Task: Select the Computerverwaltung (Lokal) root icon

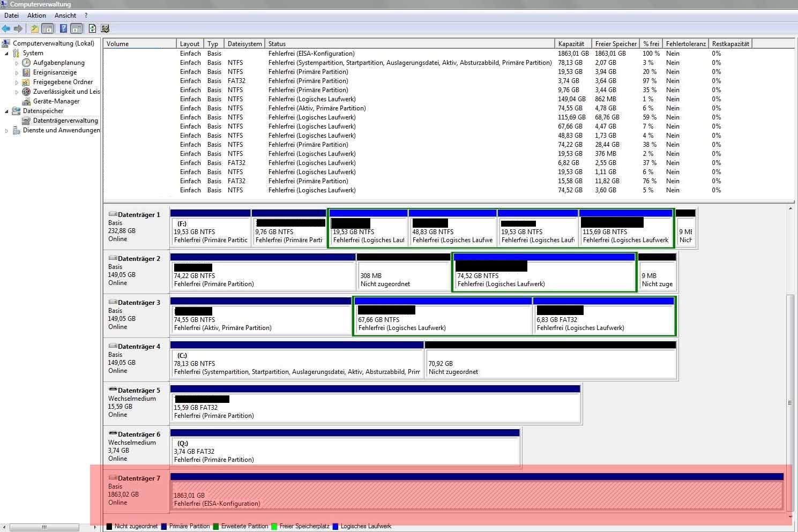Action: point(6,43)
